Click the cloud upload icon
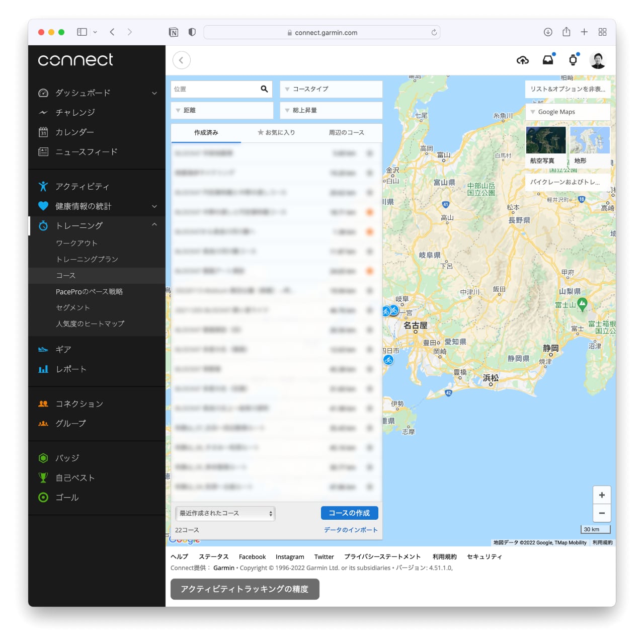Viewport: 644px width, 644px height. (522, 60)
